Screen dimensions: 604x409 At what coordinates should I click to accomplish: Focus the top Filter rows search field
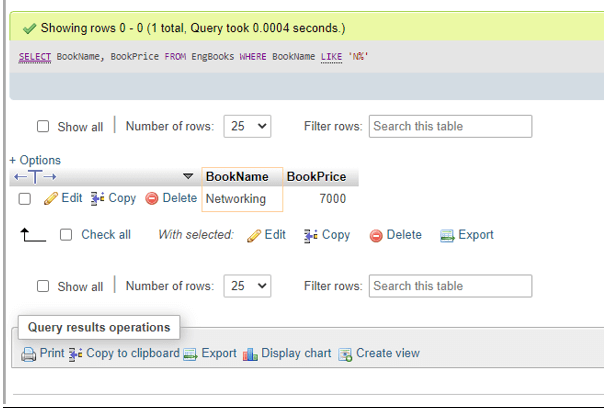pos(451,126)
